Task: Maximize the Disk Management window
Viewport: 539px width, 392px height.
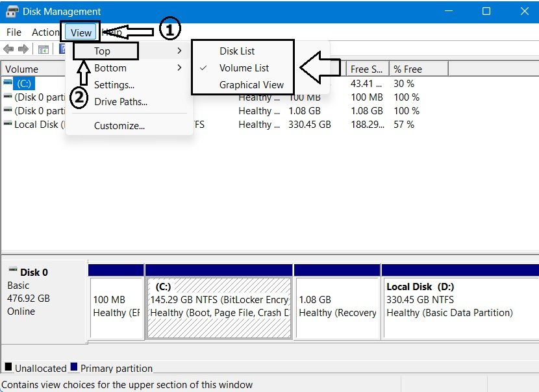Action: (486, 11)
